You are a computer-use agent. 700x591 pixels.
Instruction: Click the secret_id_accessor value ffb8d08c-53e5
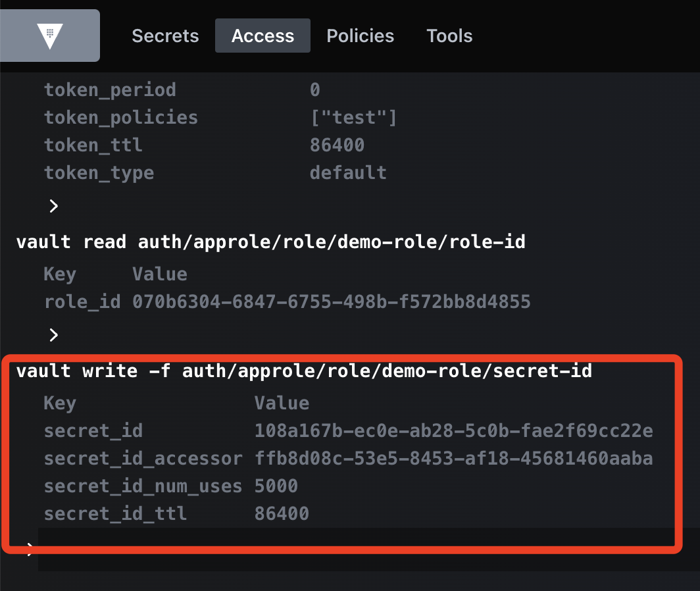[453, 458]
